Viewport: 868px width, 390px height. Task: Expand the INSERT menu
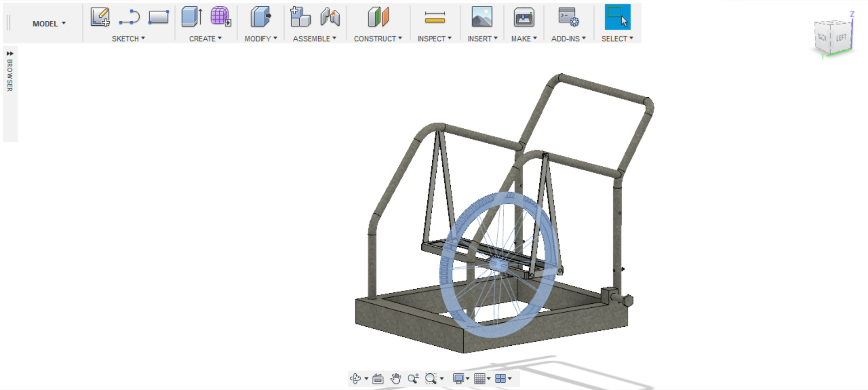tap(482, 39)
